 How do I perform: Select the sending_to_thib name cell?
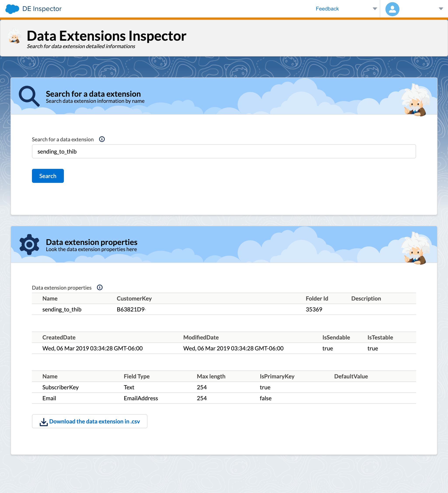62,309
